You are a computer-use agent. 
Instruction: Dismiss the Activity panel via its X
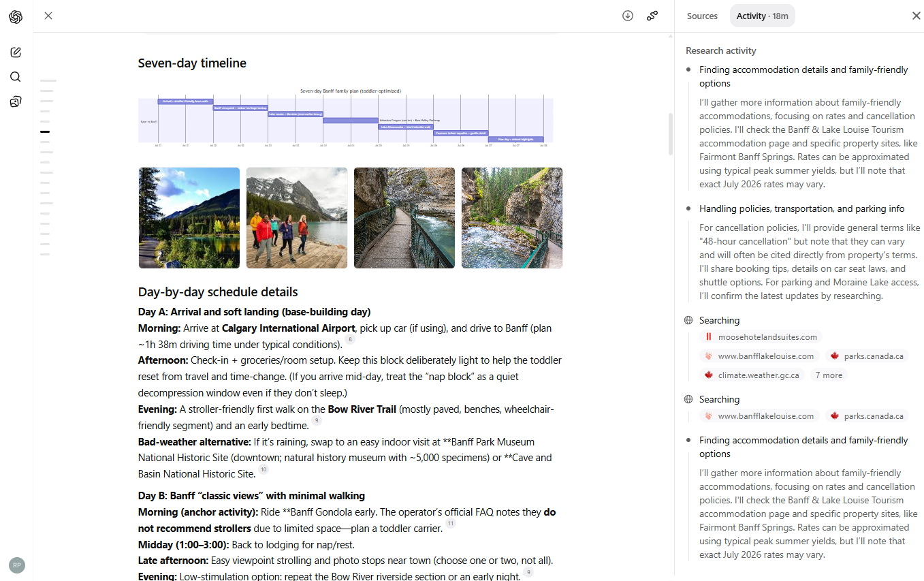tap(916, 15)
